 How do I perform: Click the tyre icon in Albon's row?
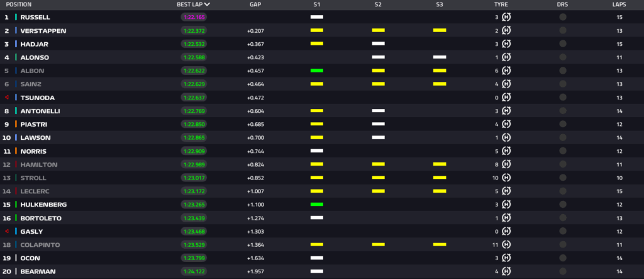click(506, 71)
